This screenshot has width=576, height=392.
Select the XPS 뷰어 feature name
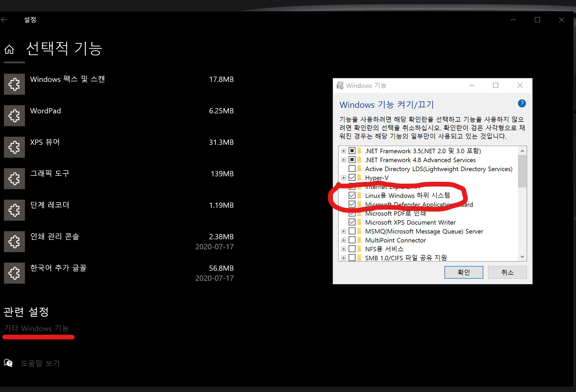45,142
